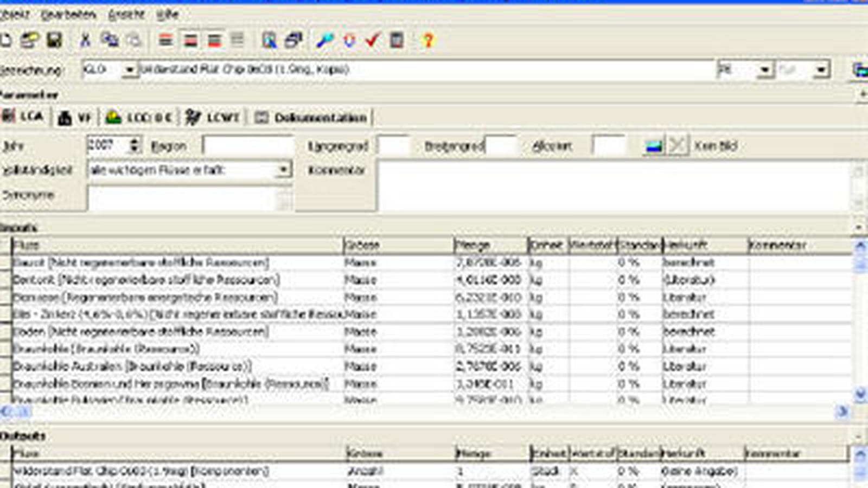The width and height of the screenshot is (868, 488).
Task: Switch to the LCA tab
Action: 23,117
